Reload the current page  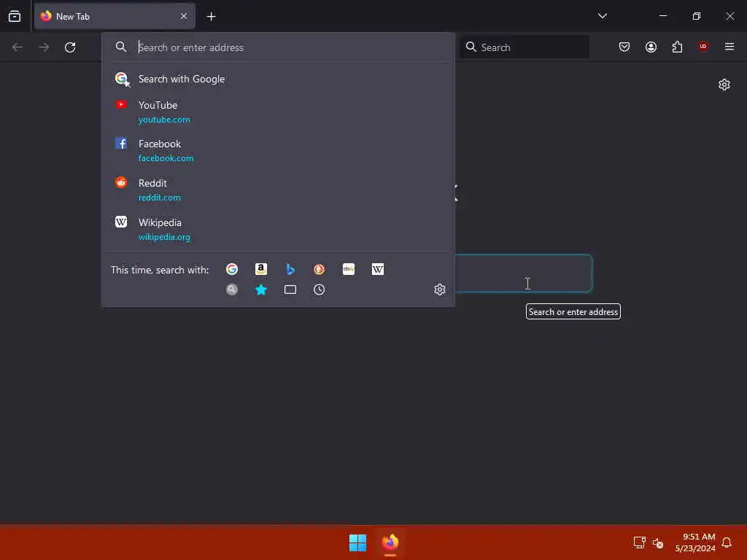[x=70, y=47]
